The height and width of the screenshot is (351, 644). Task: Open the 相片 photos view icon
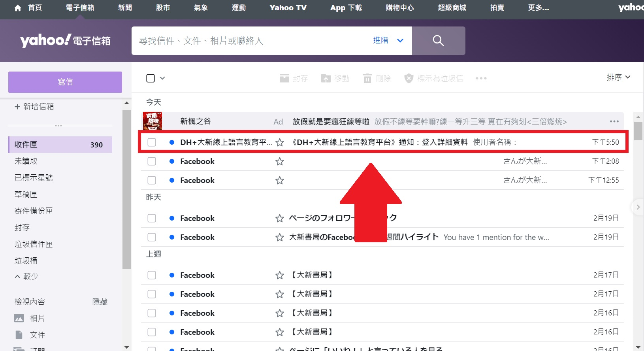pos(19,318)
